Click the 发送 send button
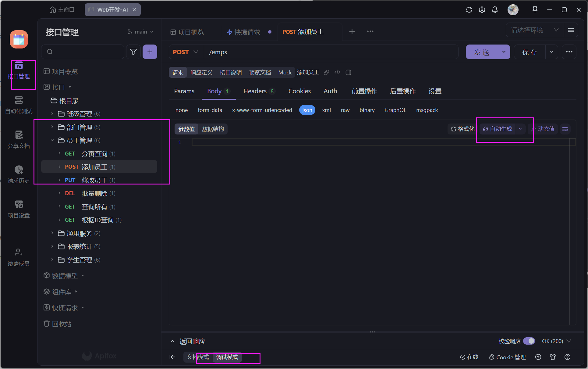 point(482,52)
